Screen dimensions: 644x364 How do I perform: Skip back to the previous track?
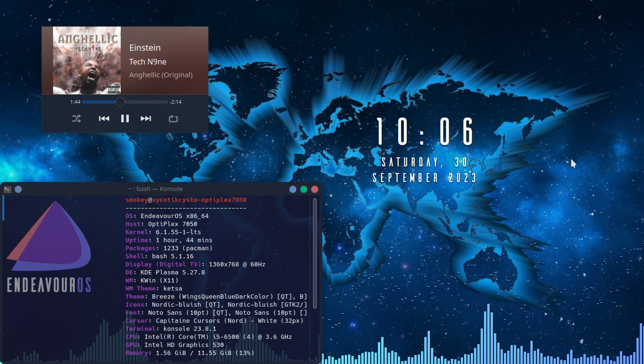coord(104,118)
